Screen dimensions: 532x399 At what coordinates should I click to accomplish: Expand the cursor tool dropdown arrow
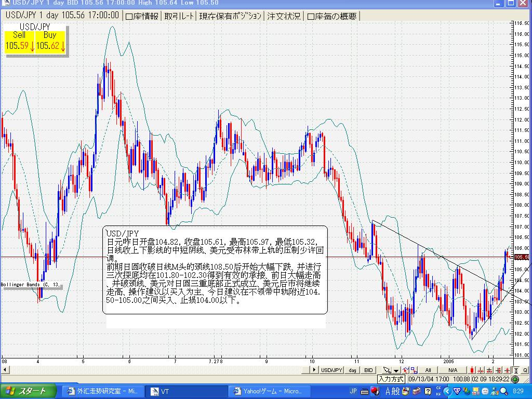[396, 370]
